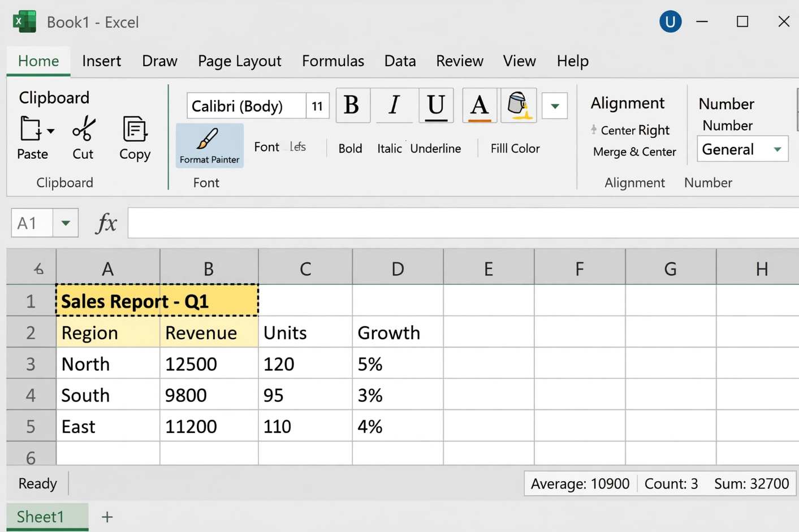Viewport: 799px width, 532px height.
Task: Select row 5 header
Action: tap(31, 426)
